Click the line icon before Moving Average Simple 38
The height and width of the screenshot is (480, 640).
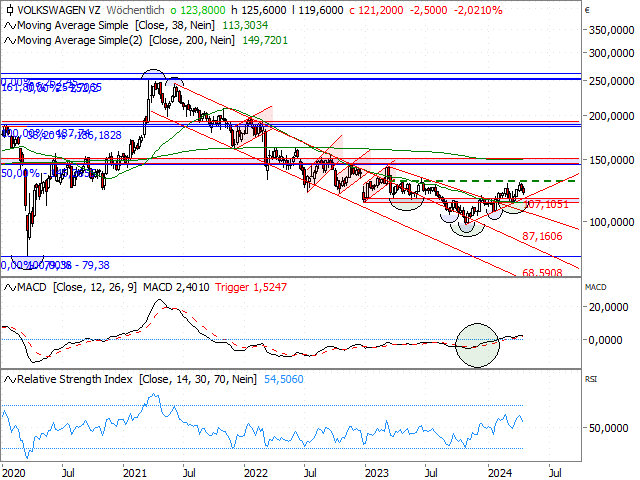[x=10, y=26]
